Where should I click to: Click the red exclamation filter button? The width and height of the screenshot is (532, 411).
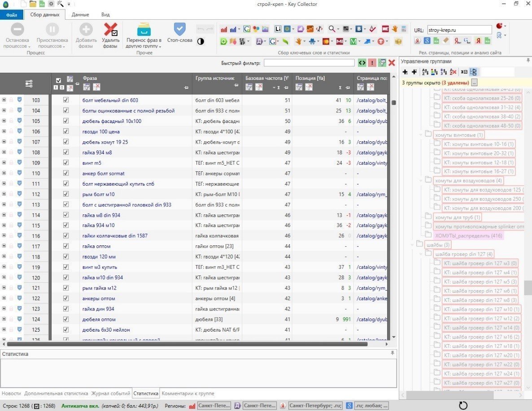372,63
